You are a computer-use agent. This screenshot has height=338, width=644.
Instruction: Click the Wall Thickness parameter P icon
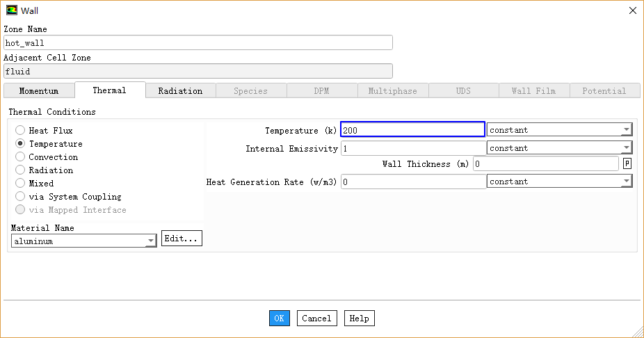coord(627,163)
